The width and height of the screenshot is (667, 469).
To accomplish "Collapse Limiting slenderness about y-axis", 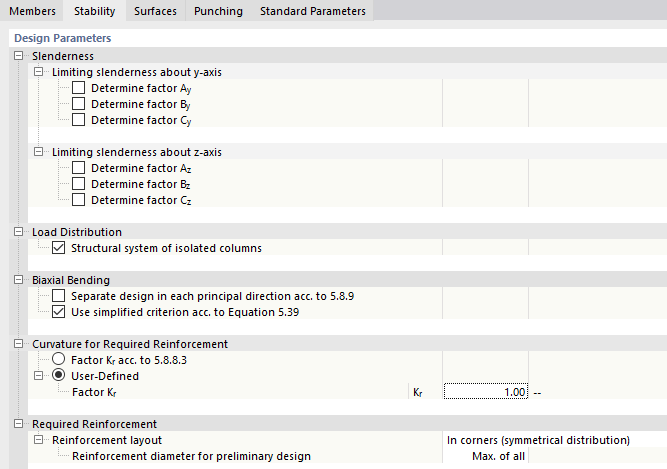I will coord(39,72).
